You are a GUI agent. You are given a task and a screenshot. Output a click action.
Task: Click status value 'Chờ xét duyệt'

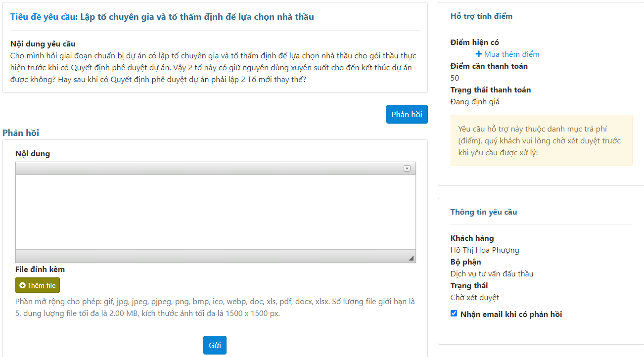click(x=475, y=298)
